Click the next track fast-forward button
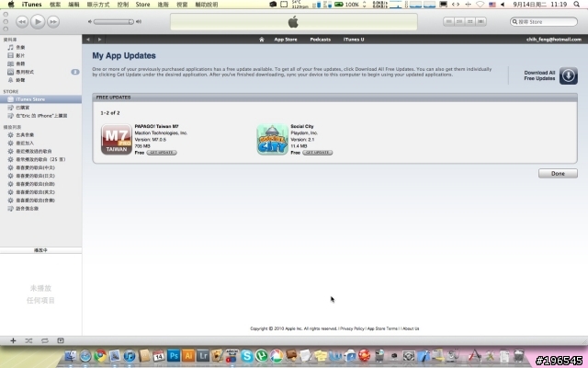588x368 pixels. tap(53, 22)
